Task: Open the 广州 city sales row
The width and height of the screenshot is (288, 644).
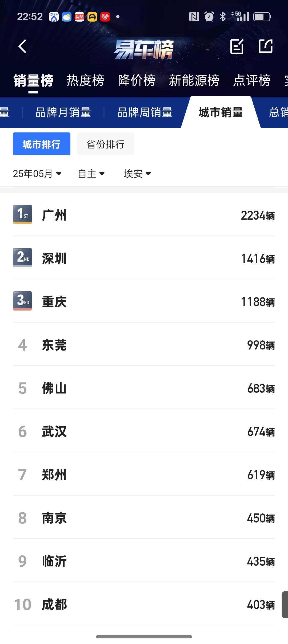Action: tap(144, 215)
